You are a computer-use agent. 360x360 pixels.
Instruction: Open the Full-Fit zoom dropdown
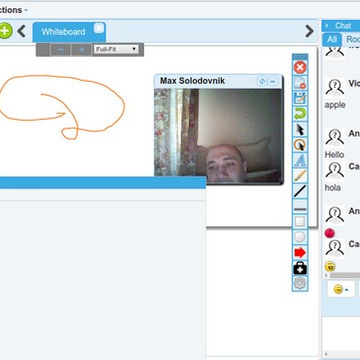pyautogui.click(x=116, y=49)
